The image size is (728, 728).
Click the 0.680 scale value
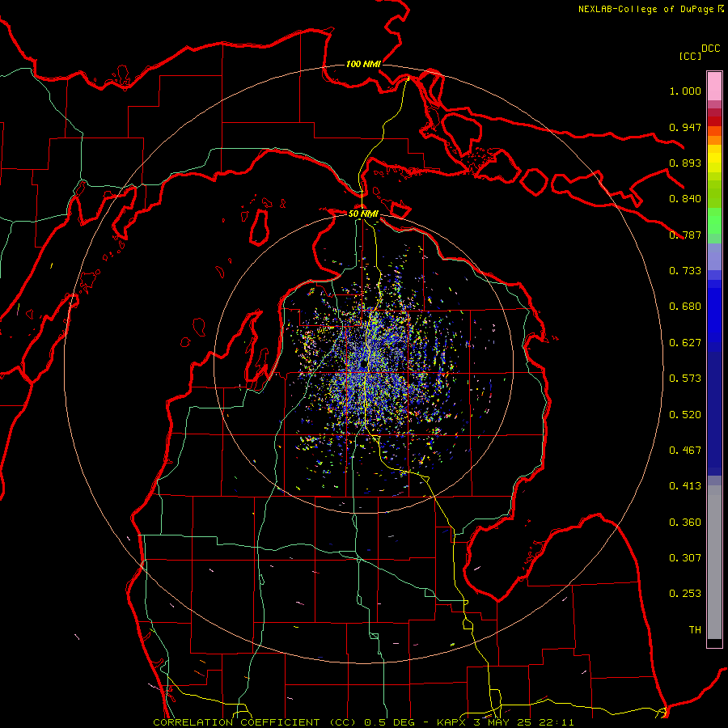point(685,307)
